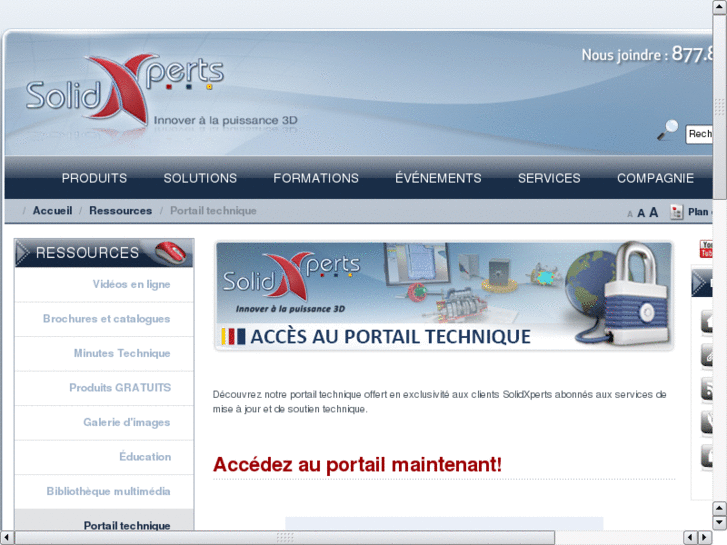Click the SolidXperts logo in header
Viewport: 727px width, 545px height.
[x=125, y=90]
